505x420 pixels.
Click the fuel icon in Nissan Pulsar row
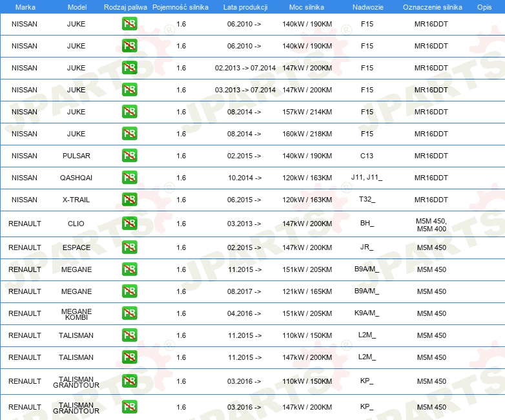click(x=129, y=155)
